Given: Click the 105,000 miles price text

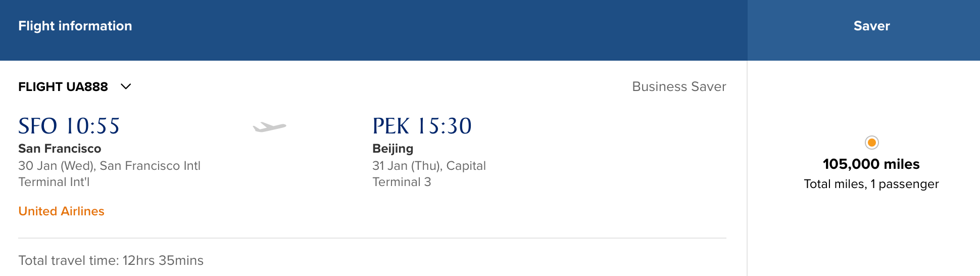Looking at the screenshot, I should click(871, 164).
